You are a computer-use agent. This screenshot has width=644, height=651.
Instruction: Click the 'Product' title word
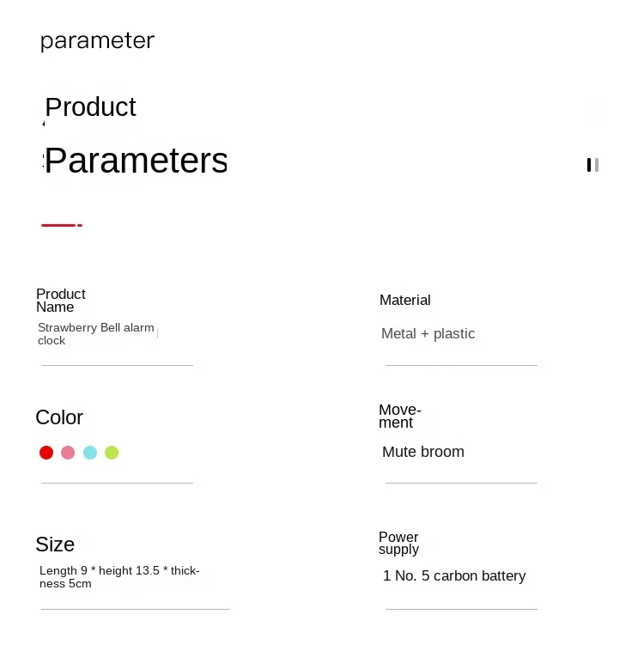90,107
